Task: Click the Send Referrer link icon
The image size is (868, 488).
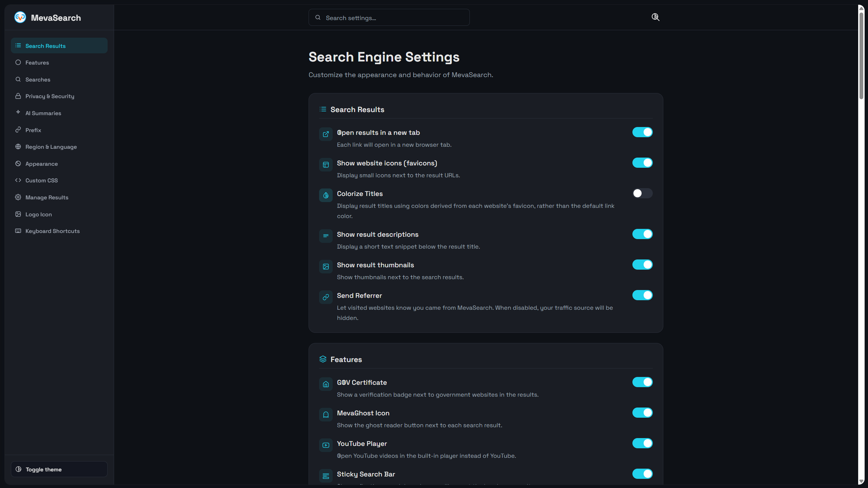Action: [x=326, y=297]
